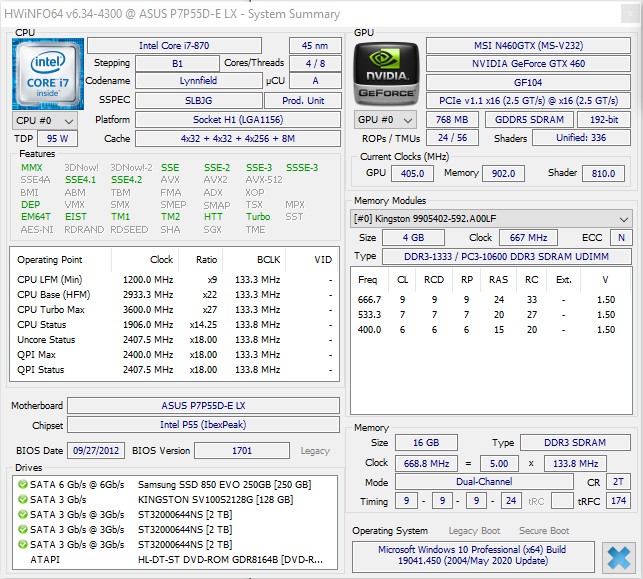Click the GF104 GPU codename field

pyautogui.click(x=528, y=82)
